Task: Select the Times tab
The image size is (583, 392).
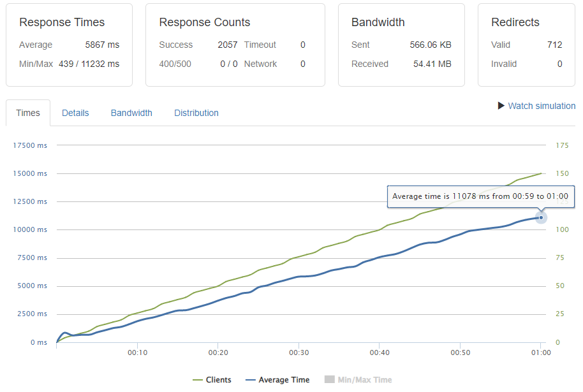Action: 27,113
